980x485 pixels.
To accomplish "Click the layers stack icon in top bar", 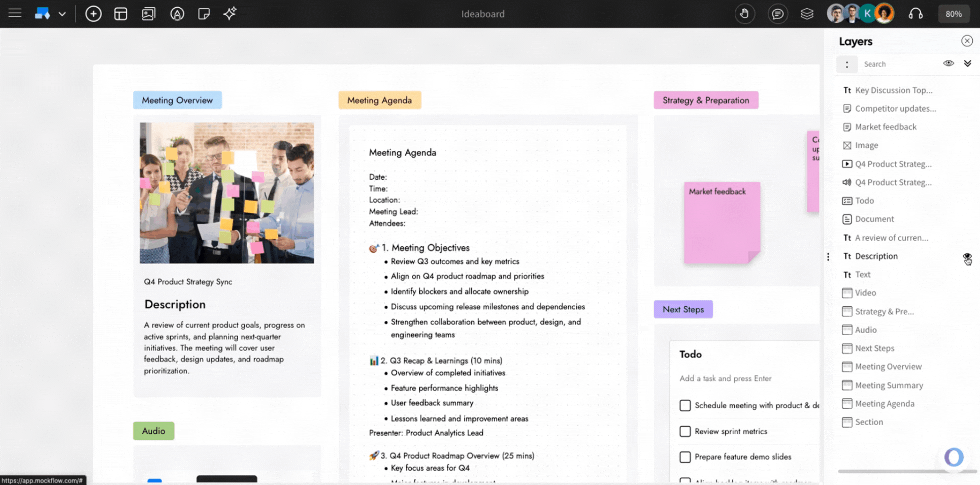I will [x=807, y=14].
